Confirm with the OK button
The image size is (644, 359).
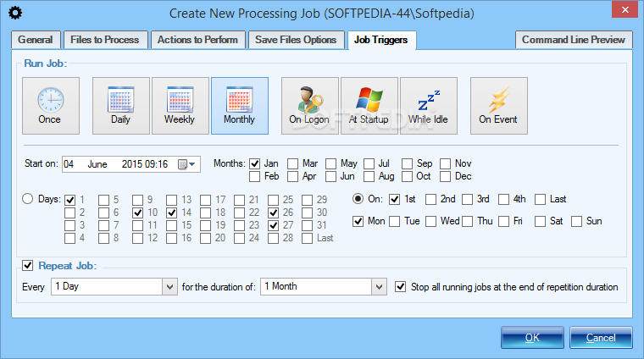click(532, 337)
